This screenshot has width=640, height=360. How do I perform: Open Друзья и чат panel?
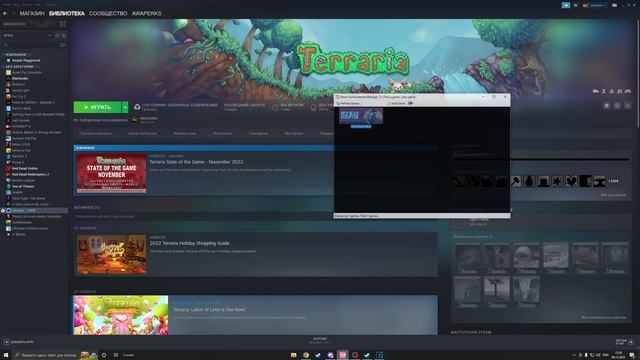624,342
